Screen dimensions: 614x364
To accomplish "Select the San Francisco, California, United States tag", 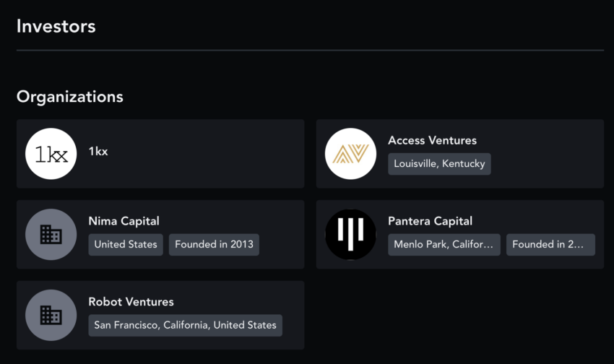I will pos(185,325).
